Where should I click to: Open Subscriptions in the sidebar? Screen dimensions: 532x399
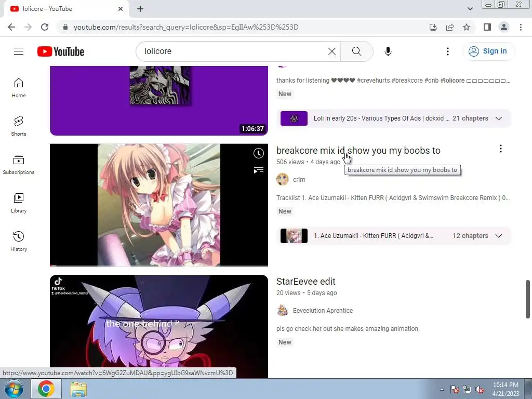pyautogui.click(x=19, y=165)
